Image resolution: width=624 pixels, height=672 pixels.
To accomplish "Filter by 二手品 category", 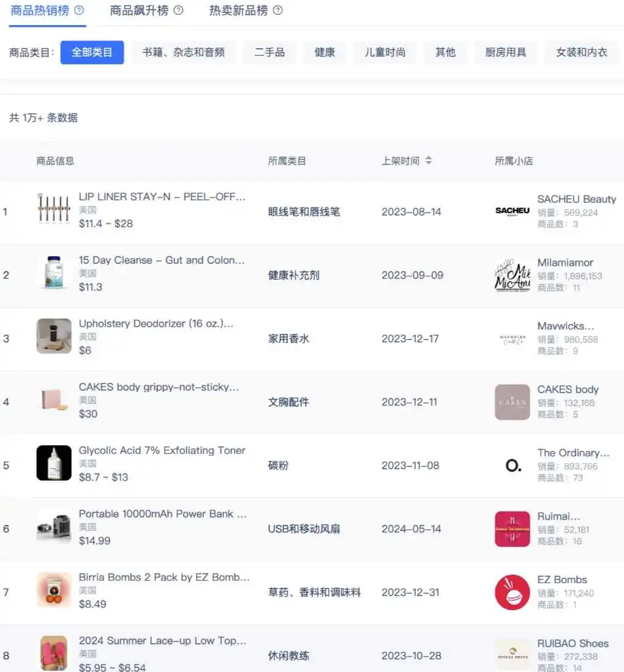I will click(269, 52).
